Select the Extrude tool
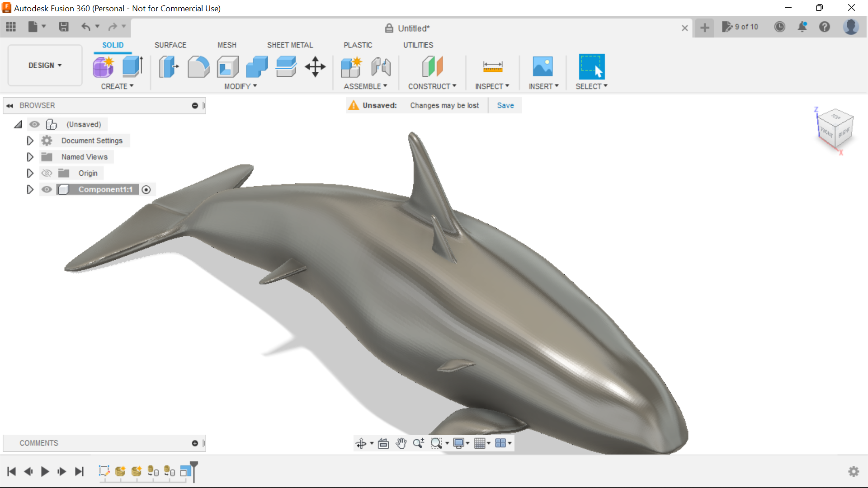The image size is (868, 488). pos(132,66)
